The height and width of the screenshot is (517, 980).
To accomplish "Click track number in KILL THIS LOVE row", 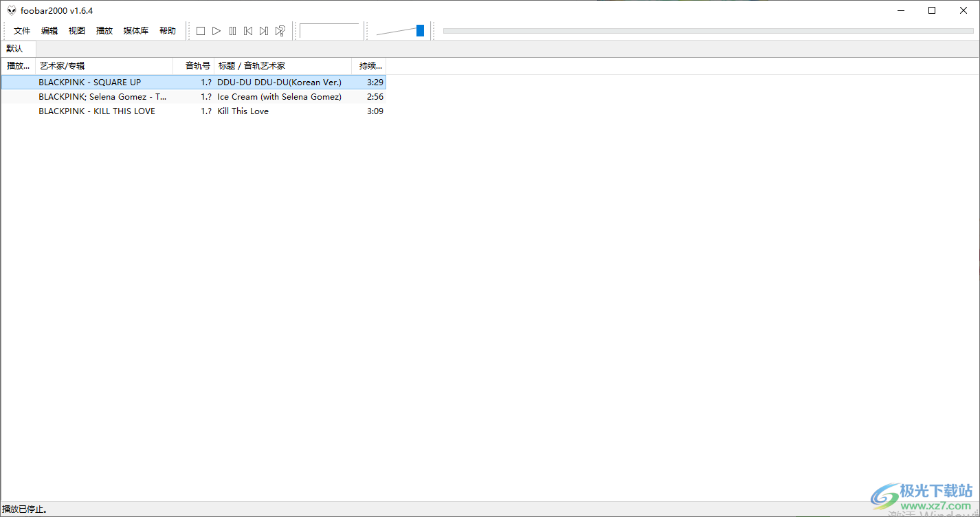I will [x=206, y=111].
